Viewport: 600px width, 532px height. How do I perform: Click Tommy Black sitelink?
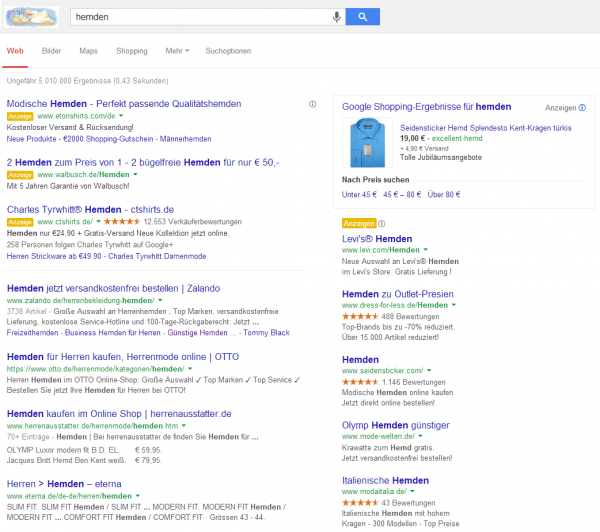(266, 333)
